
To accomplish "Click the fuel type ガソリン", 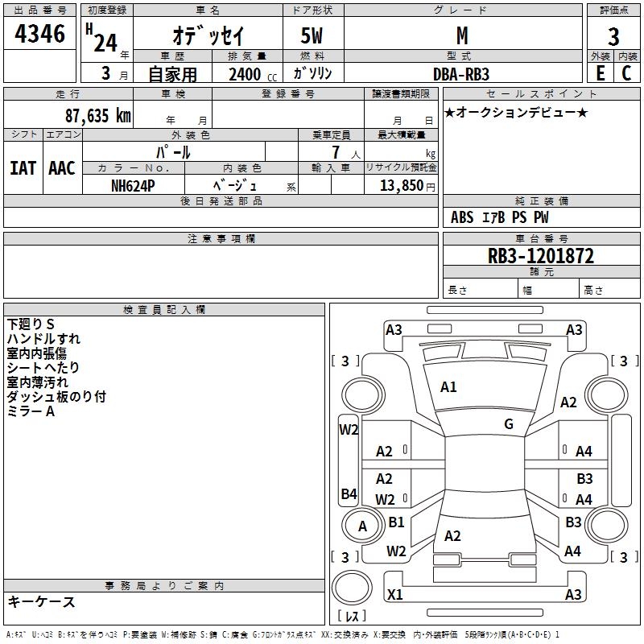I will pos(312,73).
